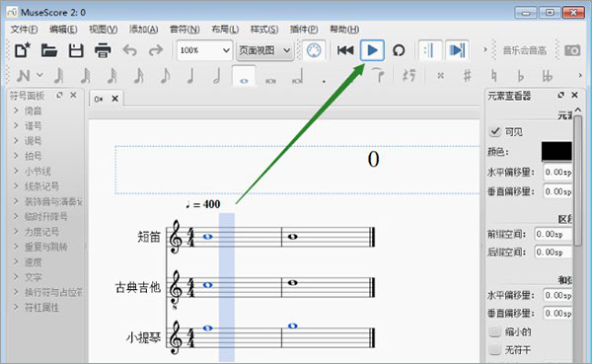Open the 页面视图 view mode dropdown
592x364 pixels.
pos(264,50)
